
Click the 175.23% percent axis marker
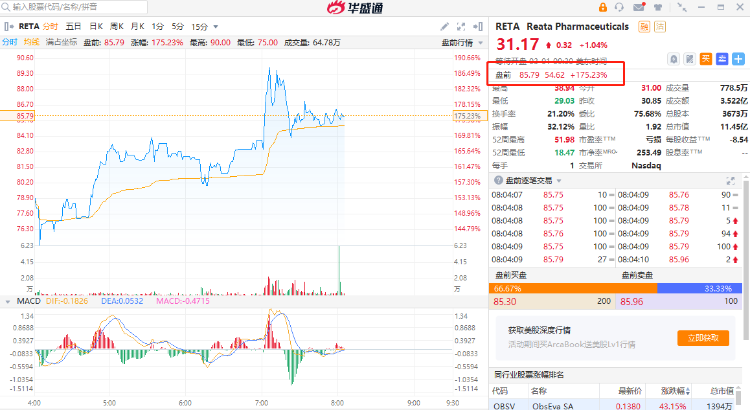click(x=470, y=115)
